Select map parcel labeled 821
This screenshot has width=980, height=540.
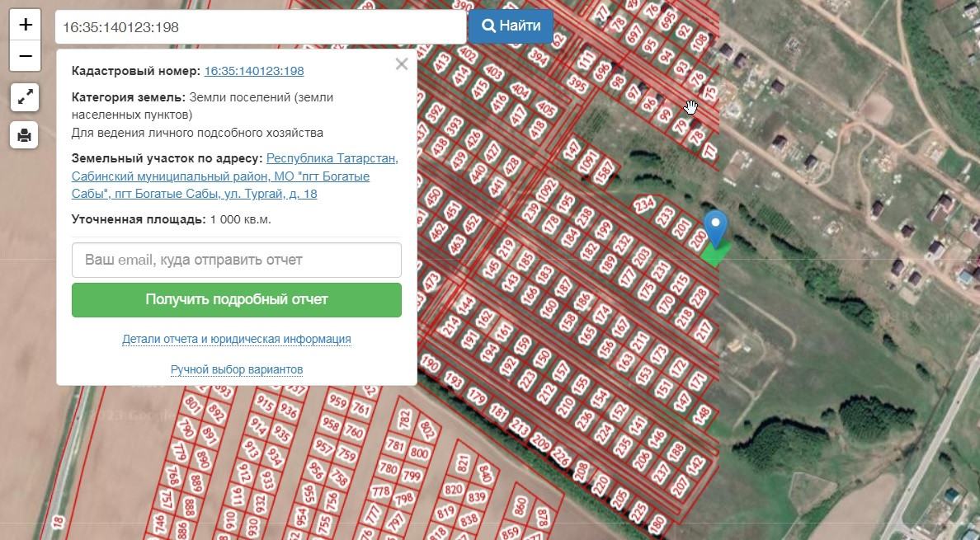pyautogui.click(x=463, y=464)
